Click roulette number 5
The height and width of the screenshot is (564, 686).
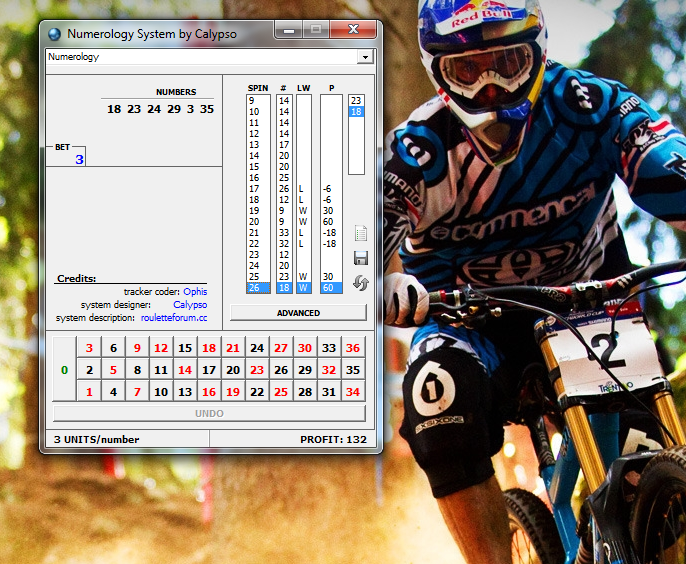113,370
